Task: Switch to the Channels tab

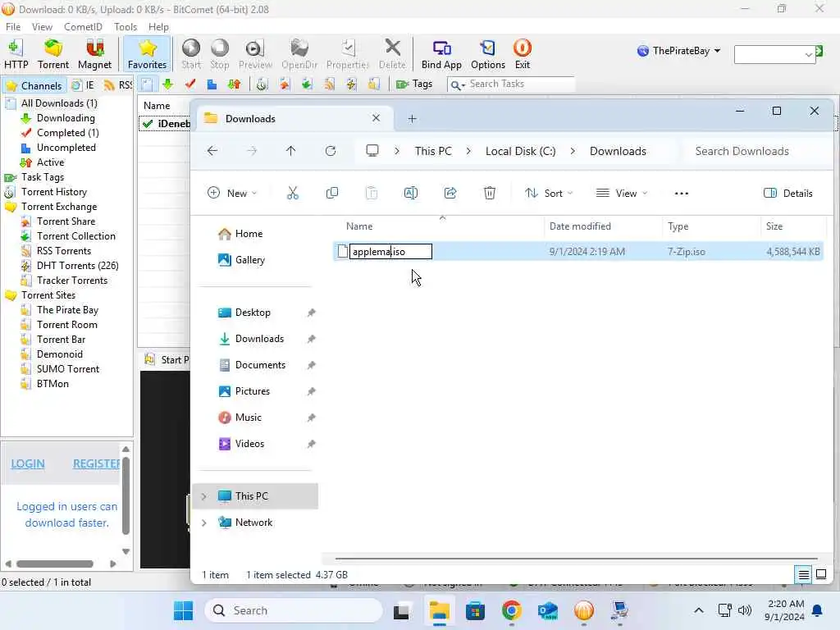Action: [34, 85]
